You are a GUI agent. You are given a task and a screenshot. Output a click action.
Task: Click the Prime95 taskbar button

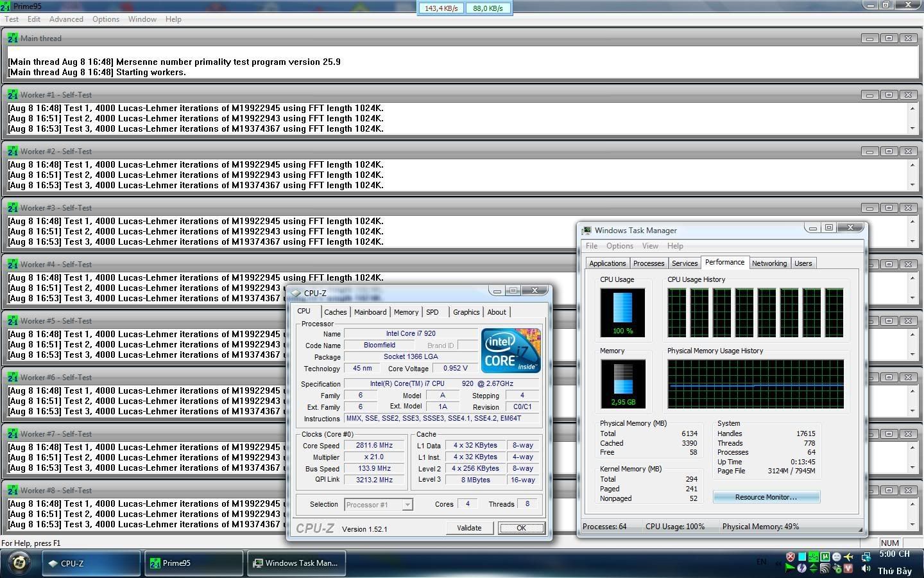[194, 563]
